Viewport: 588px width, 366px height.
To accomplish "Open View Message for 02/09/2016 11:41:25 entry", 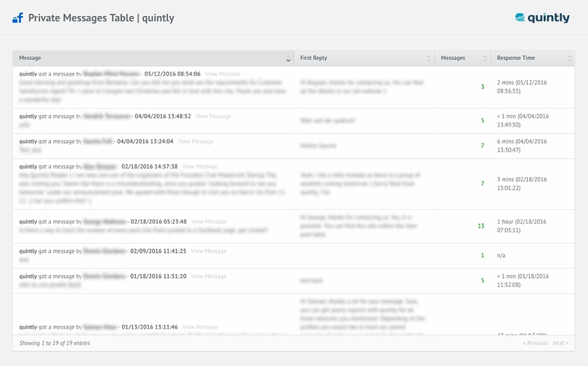I will (x=209, y=251).
